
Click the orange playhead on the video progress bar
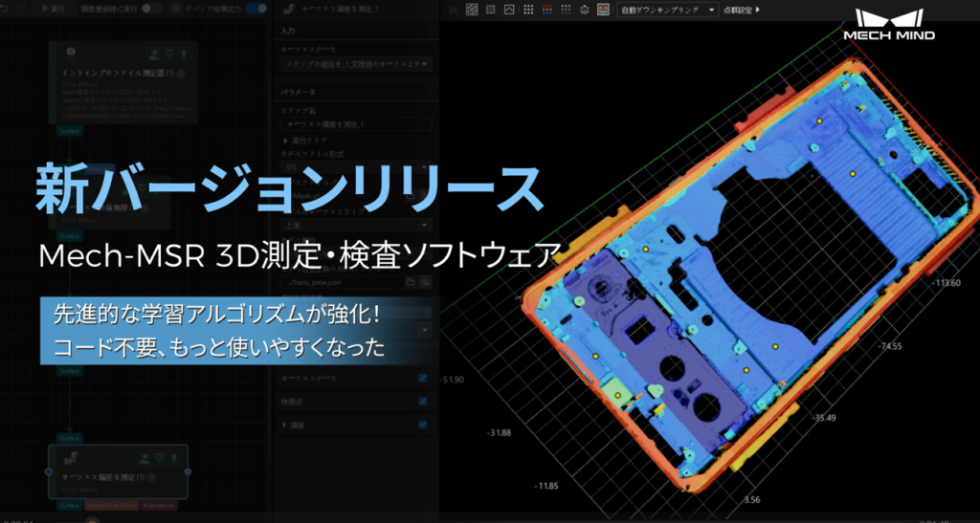[x=92, y=520]
